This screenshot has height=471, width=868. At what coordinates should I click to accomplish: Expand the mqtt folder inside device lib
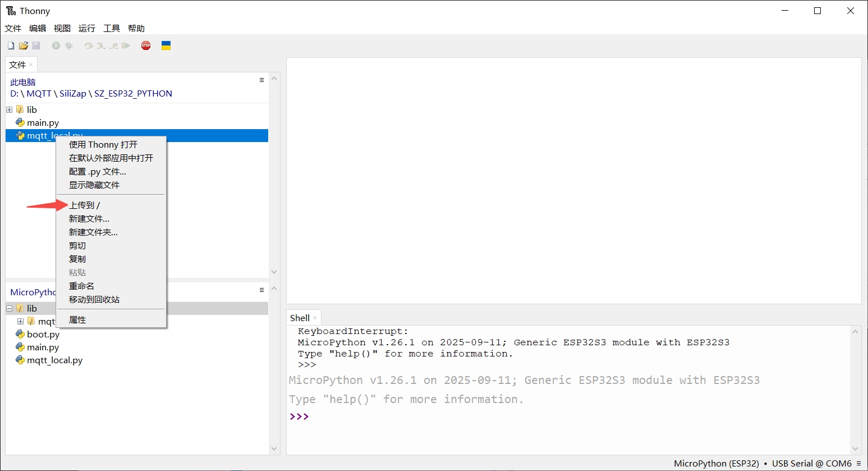(20, 321)
